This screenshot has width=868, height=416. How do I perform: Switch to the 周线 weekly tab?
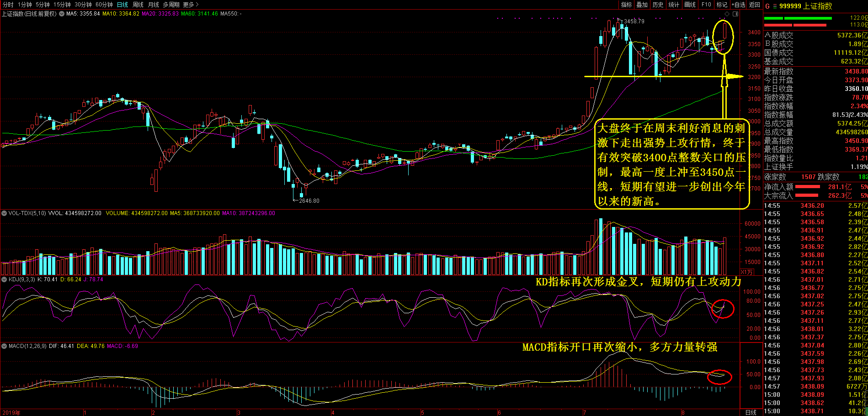(138, 5)
